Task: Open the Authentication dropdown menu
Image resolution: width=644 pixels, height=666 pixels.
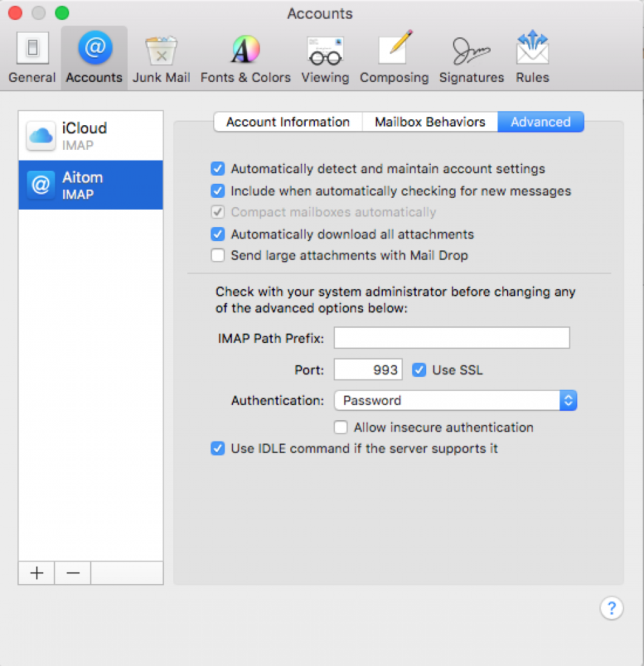Action: pos(456,400)
